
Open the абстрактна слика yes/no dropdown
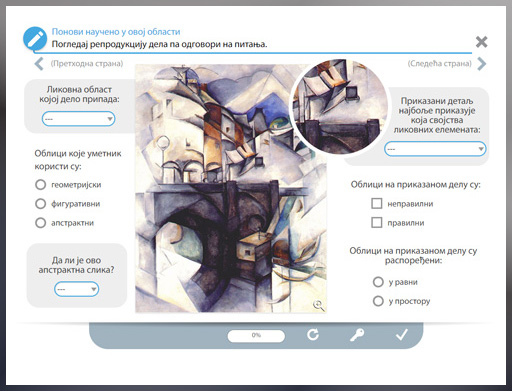(x=77, y=289)
